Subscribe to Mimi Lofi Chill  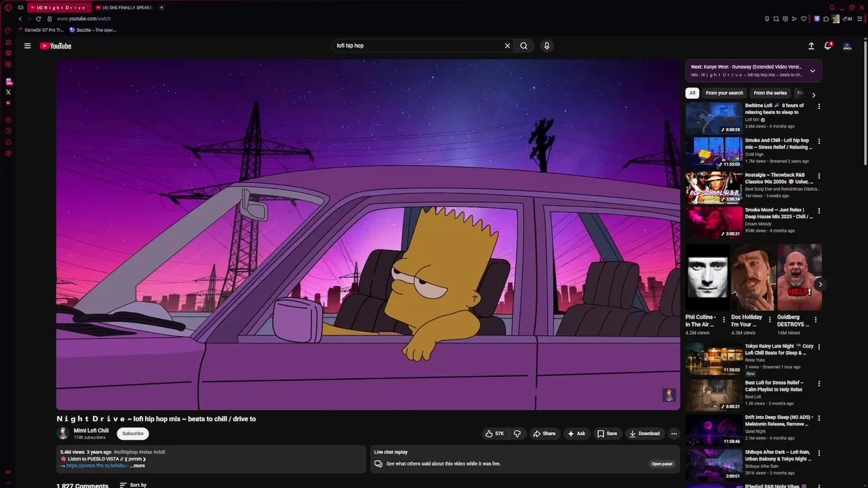[x=133, y=434]
